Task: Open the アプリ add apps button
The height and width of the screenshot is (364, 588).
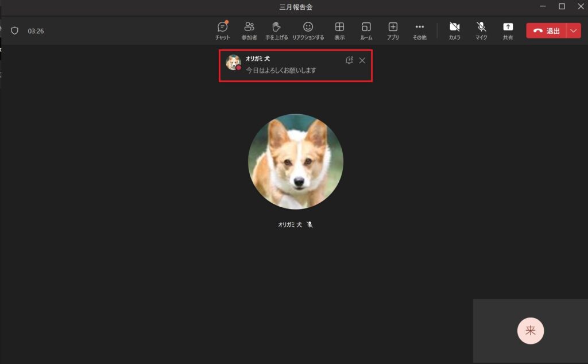Action: pyautogui.click(x=393, y=30)
